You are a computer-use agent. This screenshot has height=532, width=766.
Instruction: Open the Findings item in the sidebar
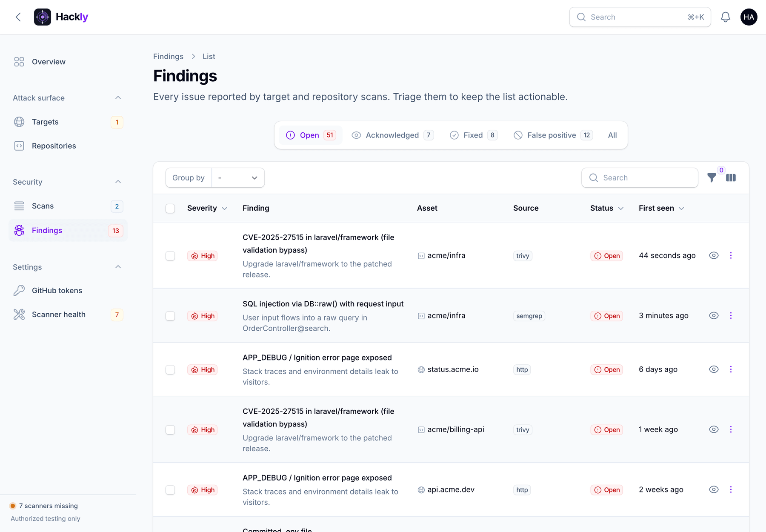tap(68, 230)
